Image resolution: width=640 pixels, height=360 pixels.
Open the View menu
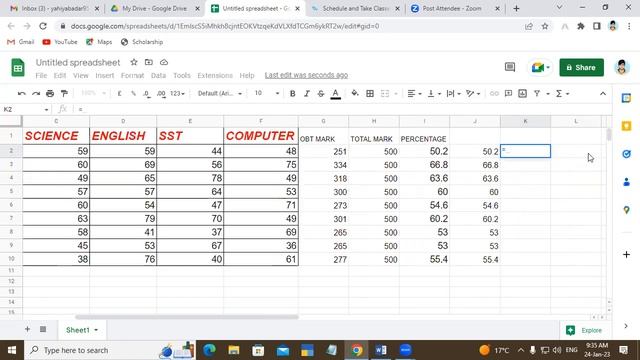(x=80, y=76)
